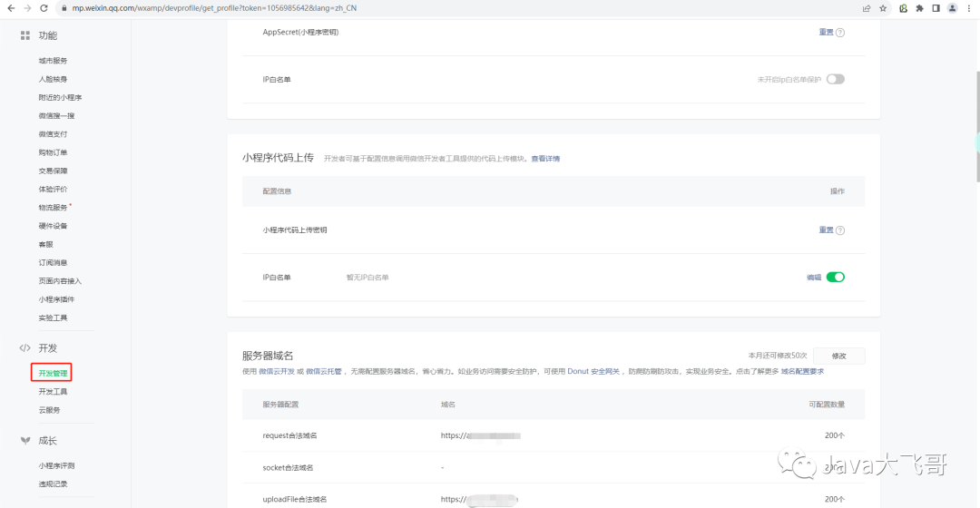This screenshot has height=508, width=980.
Task: Click the 功能 grid icon
Action: pyautogui.click(x=25, y=35)
